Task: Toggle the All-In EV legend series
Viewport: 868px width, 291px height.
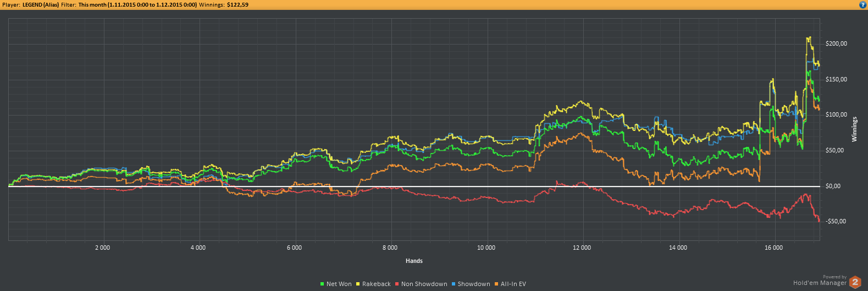Action: [510, 284]
